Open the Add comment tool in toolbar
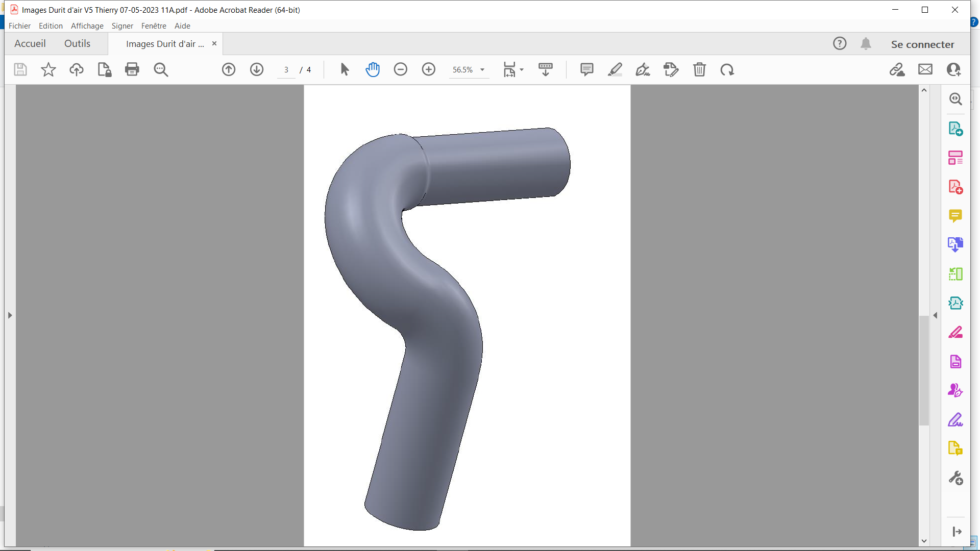980x551 pixels. coord(587,69)
